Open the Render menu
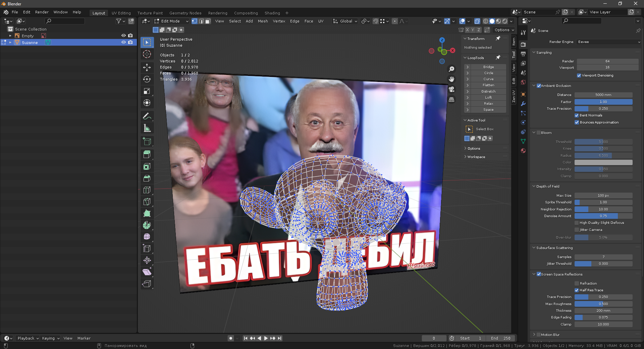 (42, 12)
